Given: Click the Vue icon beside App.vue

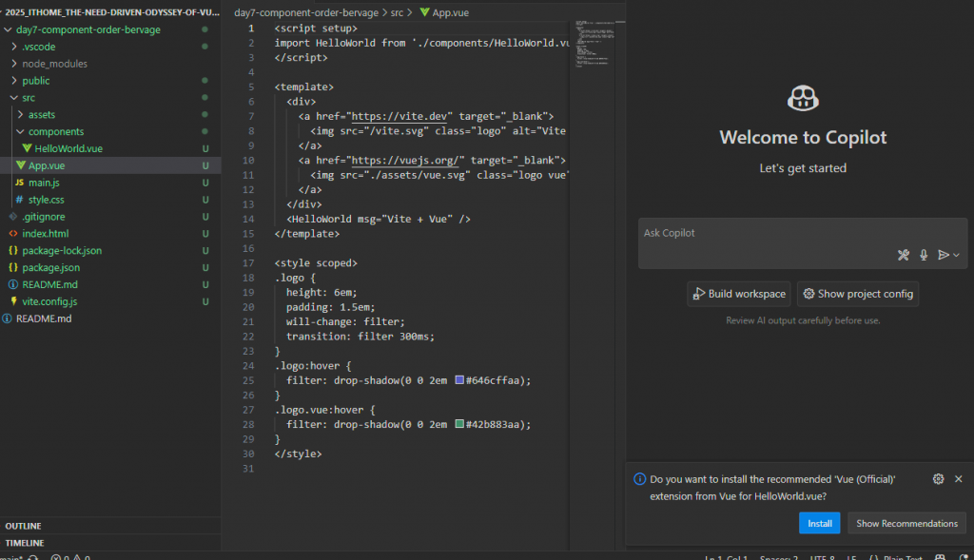Looking at the screenshot, I should (x=21, y=165).
